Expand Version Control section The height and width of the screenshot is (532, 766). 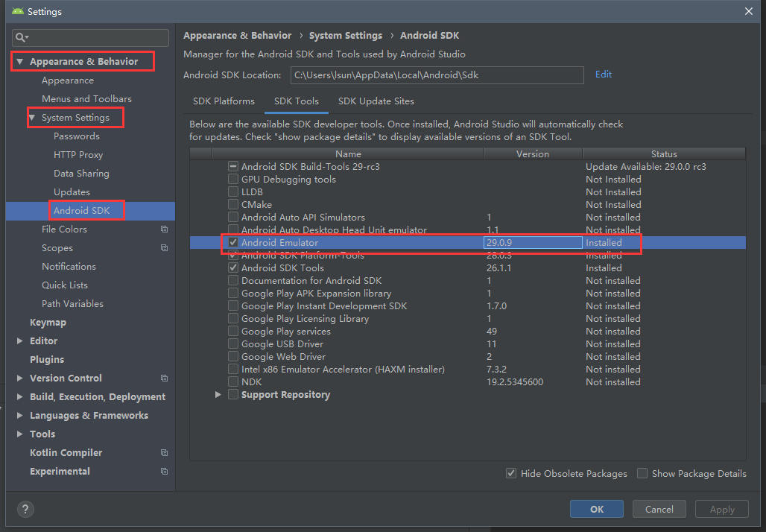[x=19, y=378]
